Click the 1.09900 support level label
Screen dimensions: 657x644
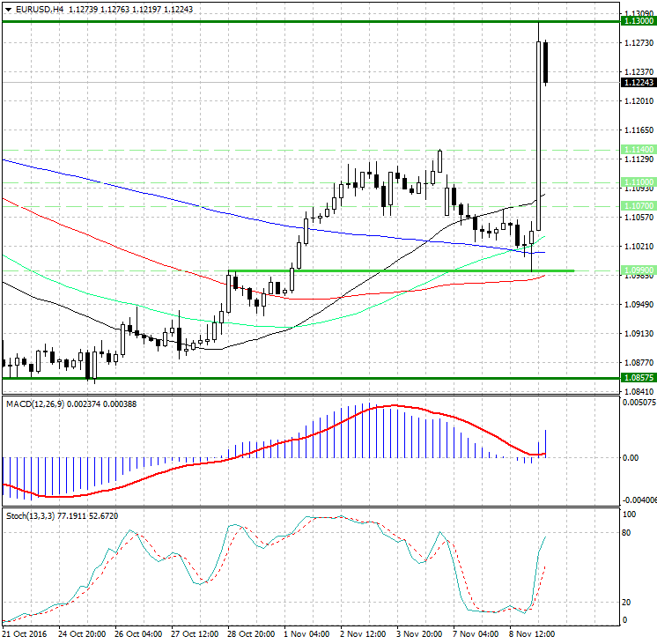click(x=639, y=270)
